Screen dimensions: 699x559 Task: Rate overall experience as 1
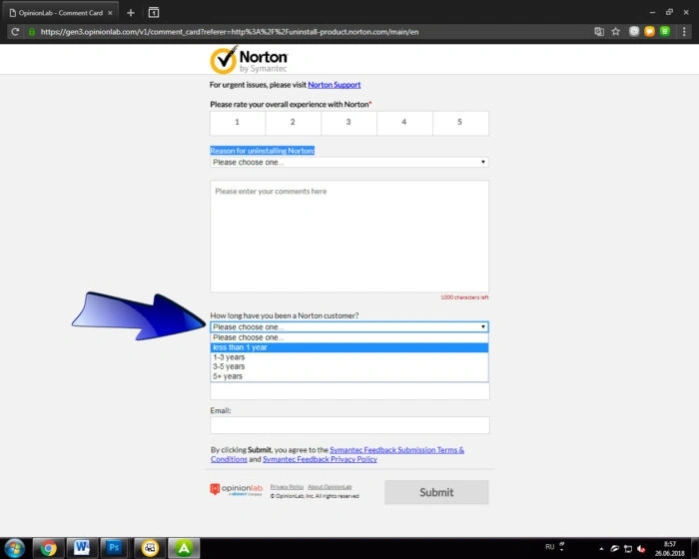pyautogui.click(x=238, y=123)
